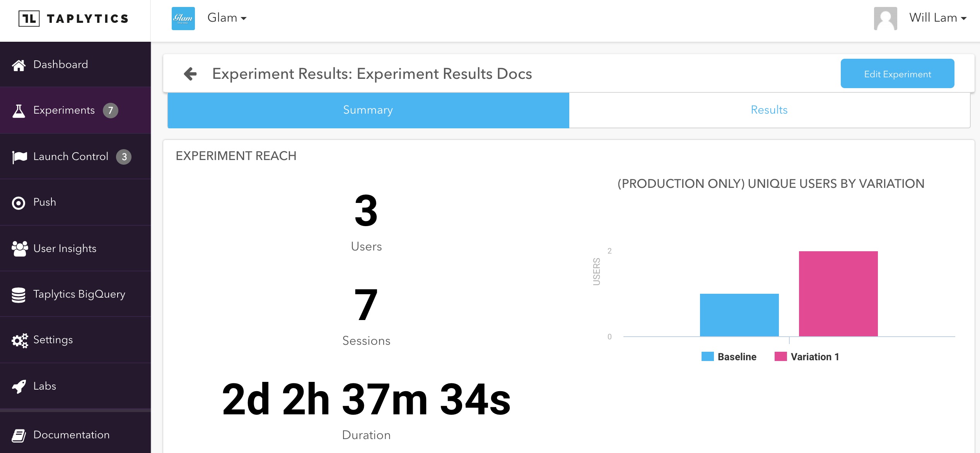This screenshot has height=453, width=980.
Task: Toggle the Variation 1 series in the chart legend
Action: click(x=807, y=357)
